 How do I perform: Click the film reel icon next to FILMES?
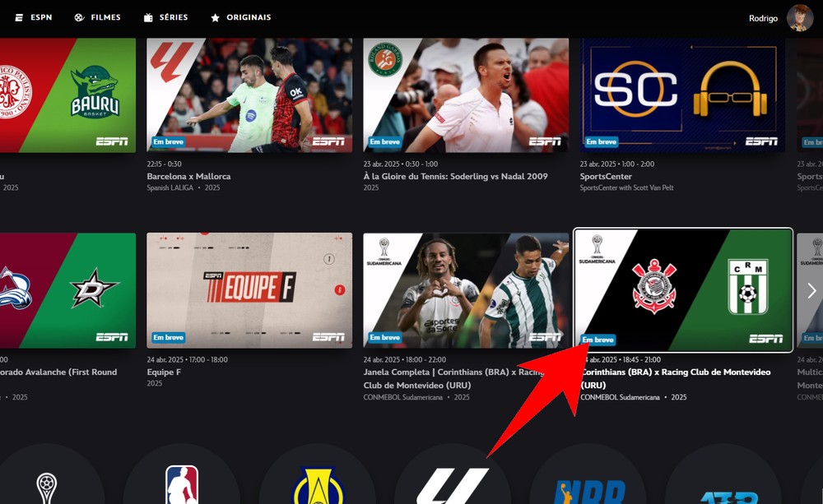point(78,16)
